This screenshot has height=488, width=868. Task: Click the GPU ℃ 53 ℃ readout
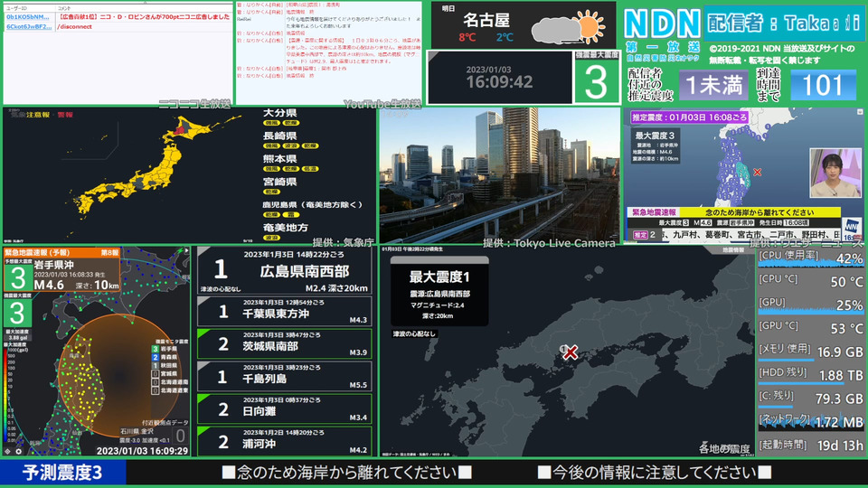tap(810, 328)
